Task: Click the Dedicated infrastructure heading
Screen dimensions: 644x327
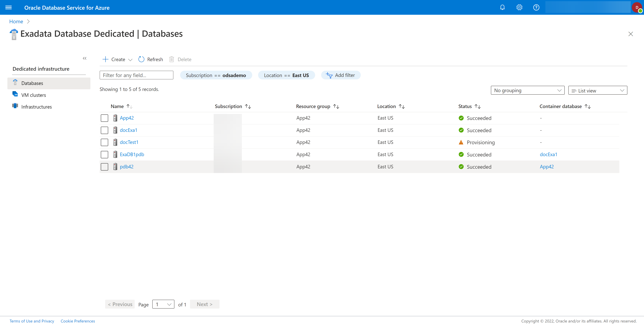Action: [x=41, y=69]
